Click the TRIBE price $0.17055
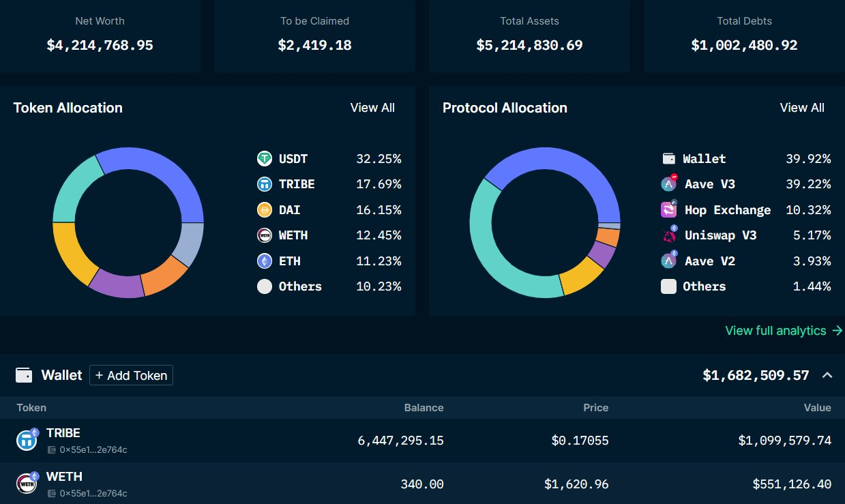The width and height of the screenshot is (845, 504). [580, 441]
